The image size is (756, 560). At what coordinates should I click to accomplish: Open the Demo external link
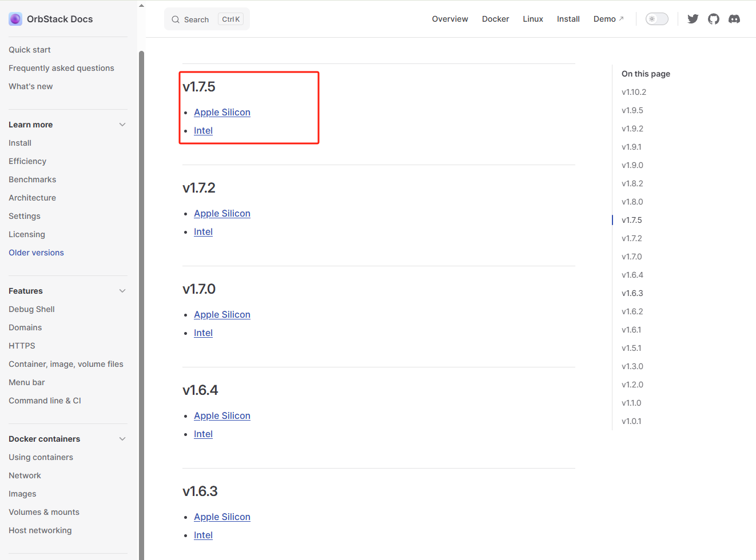pos(608,19)
